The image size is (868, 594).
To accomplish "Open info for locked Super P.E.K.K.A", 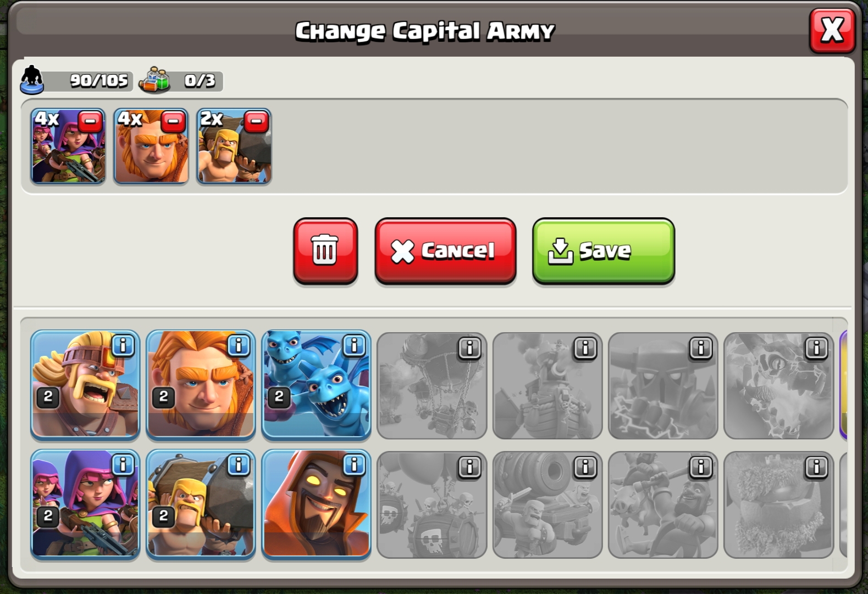I will click(x=700, y=348).
